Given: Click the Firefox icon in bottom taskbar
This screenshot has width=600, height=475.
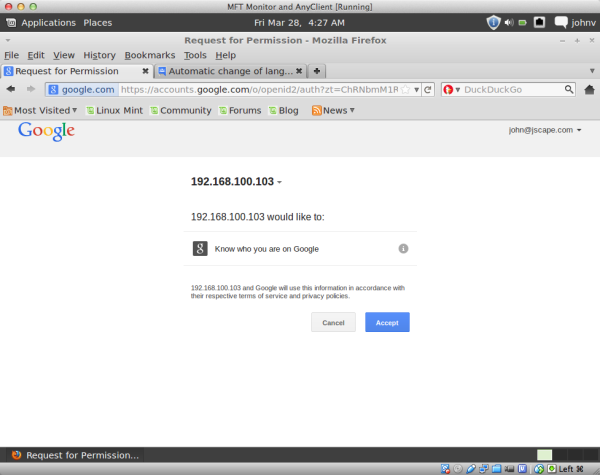Looking at the screenshot, I should 16,455.
